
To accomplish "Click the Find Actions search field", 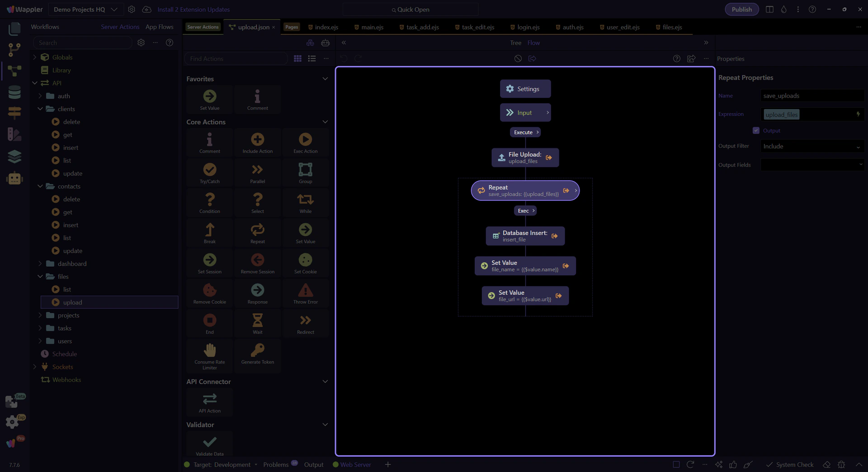I will [236, 59].
